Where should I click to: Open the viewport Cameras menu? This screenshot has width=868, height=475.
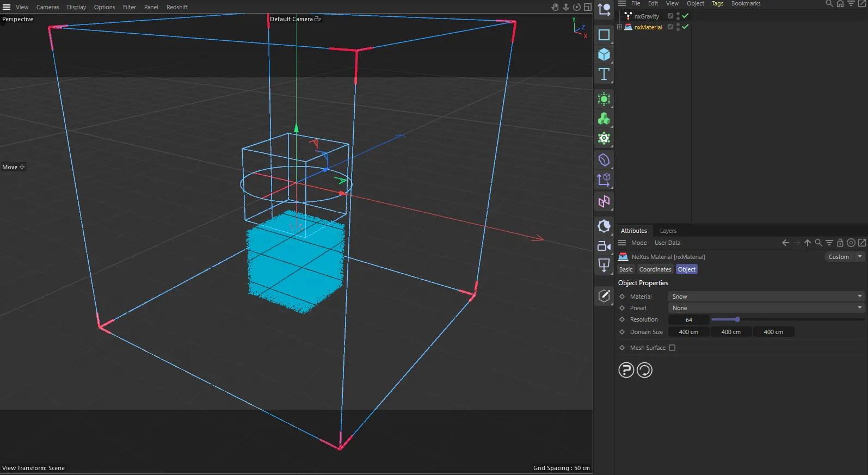[x=48, y=7]
